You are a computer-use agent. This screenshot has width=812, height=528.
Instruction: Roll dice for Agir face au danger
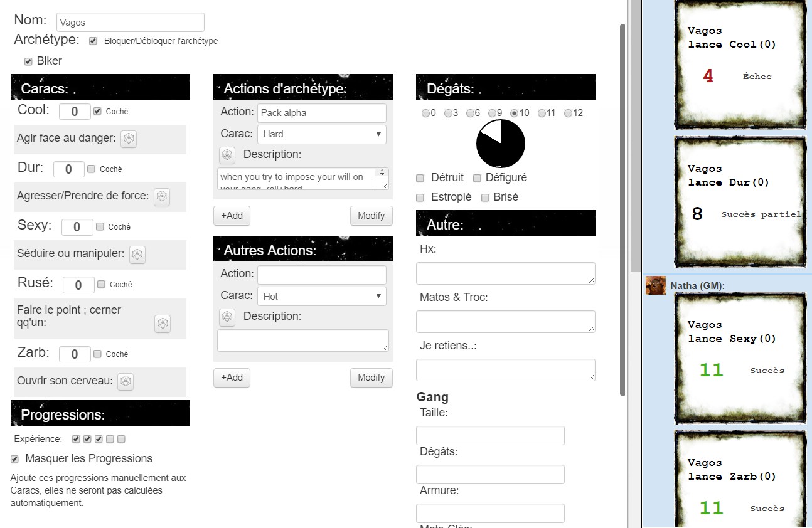pyautogui.click(x=128, y=139)
